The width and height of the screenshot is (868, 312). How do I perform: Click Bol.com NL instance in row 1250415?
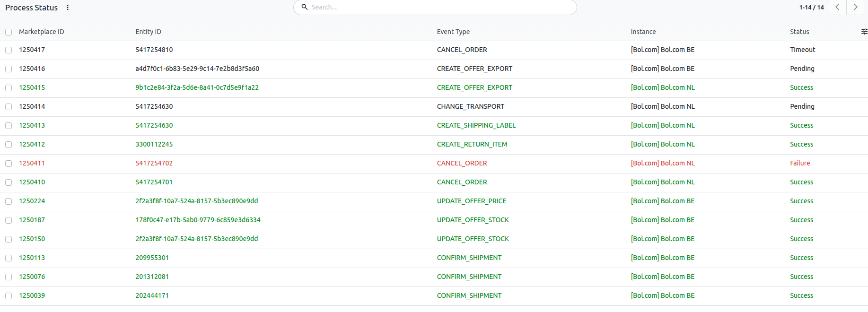pos(663,87)
